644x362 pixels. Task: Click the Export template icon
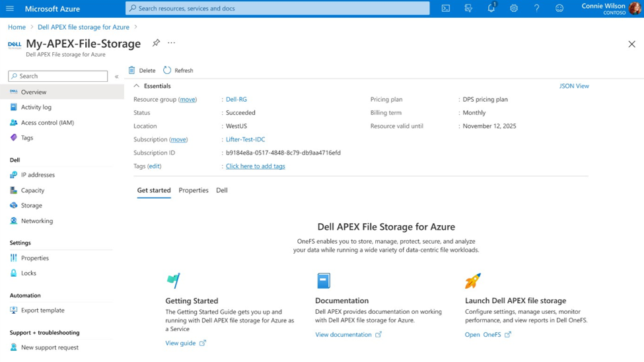(x=14, y=310)
